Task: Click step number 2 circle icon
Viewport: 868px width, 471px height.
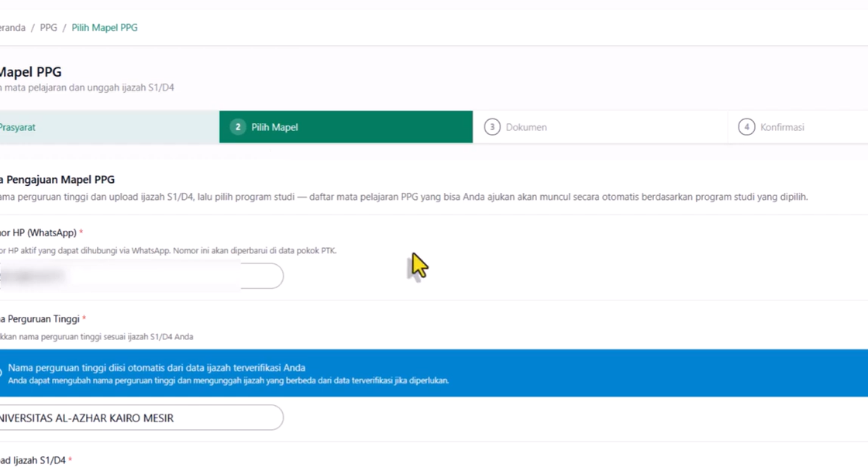Action: click(238, 127)
